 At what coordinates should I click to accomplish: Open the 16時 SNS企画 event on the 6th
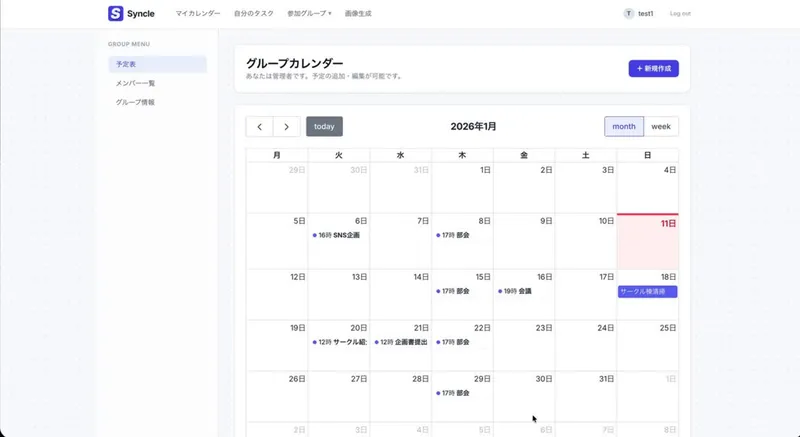coord(337,235)
